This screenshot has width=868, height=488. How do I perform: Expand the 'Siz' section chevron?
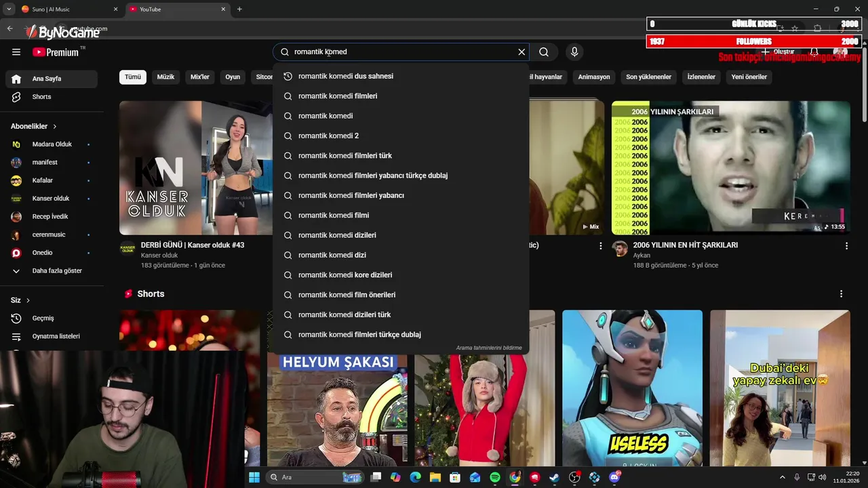28,300
